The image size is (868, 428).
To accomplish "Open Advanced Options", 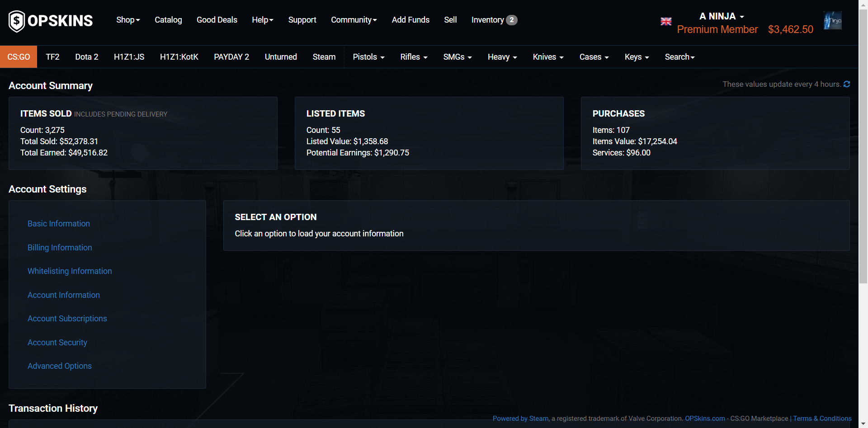I will tap(60, 366).
